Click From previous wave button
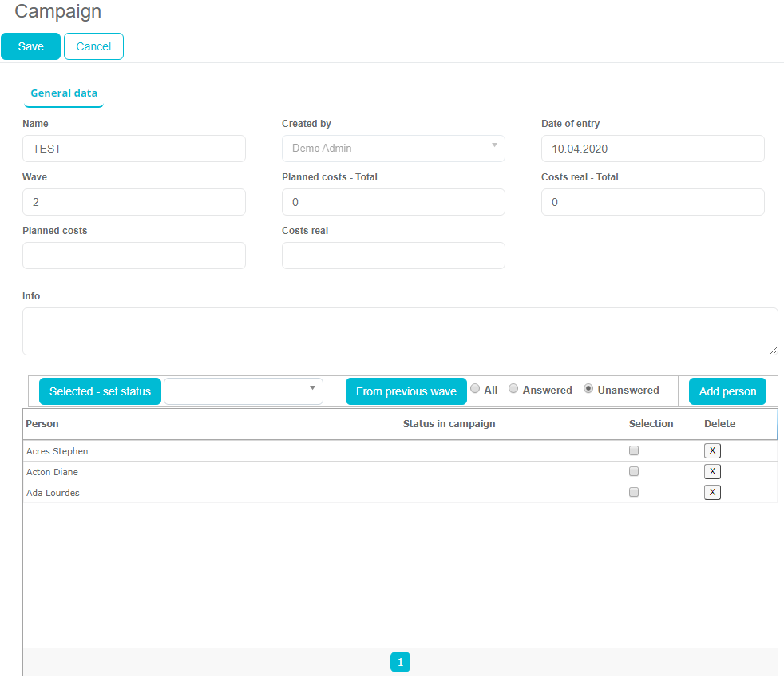This screenshot has width=784, height=682. click(406, 391)
